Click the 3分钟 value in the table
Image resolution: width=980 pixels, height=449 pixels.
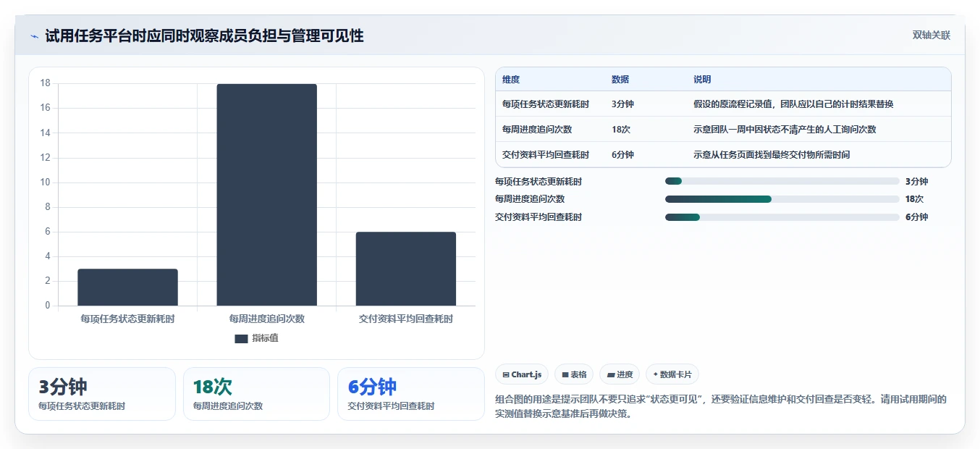point(622,104)
